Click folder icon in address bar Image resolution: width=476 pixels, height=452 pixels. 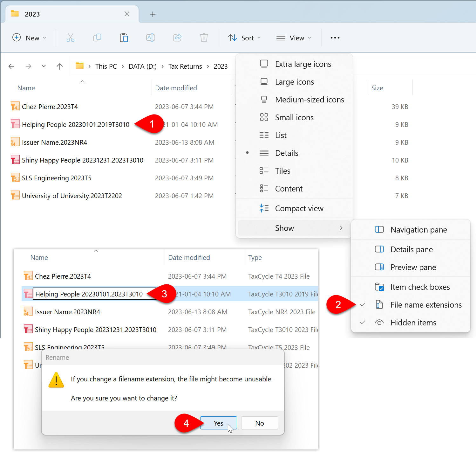coord(80,66)
